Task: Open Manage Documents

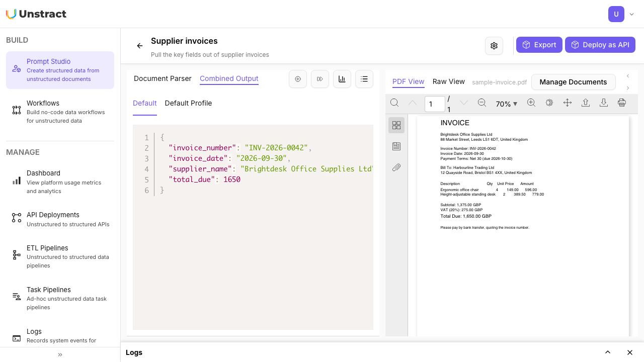Action: click(573, 82)
